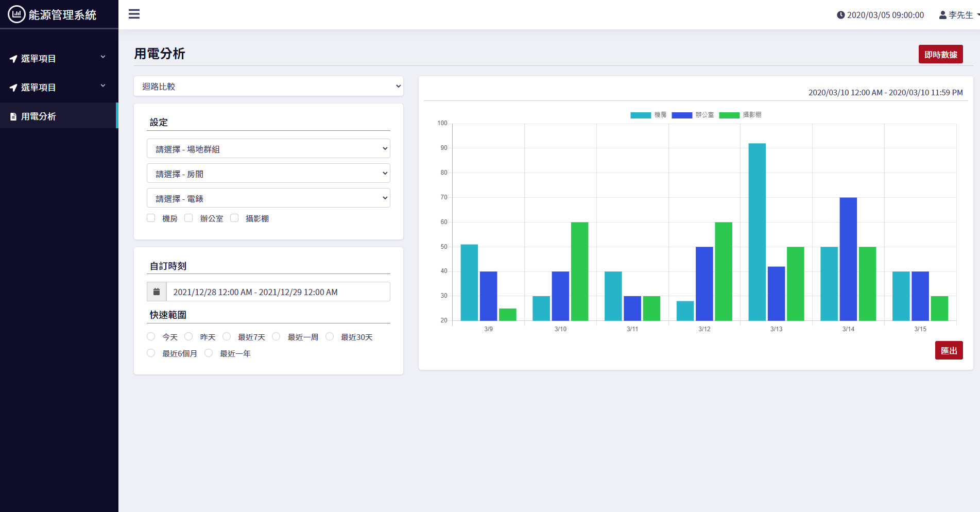
Task: Go to 用電分析 in the sidebar
Action: (59, 116)
